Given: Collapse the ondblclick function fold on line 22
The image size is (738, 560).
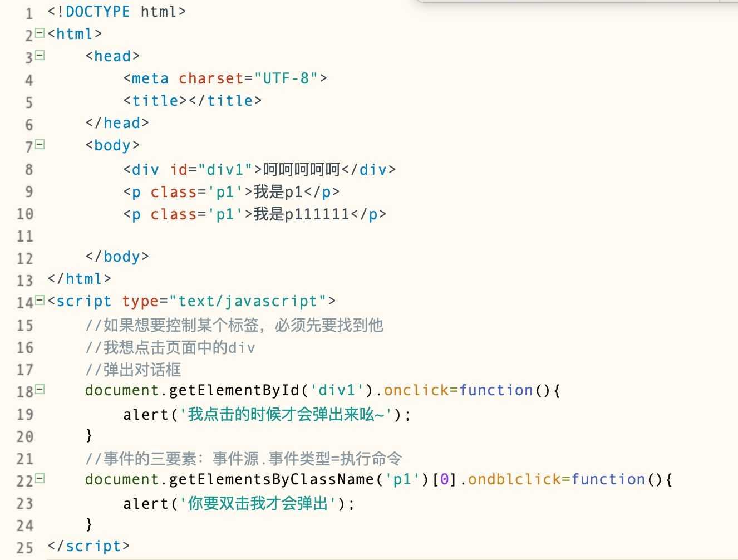Looking at the screenshot, I should [40, 478].
